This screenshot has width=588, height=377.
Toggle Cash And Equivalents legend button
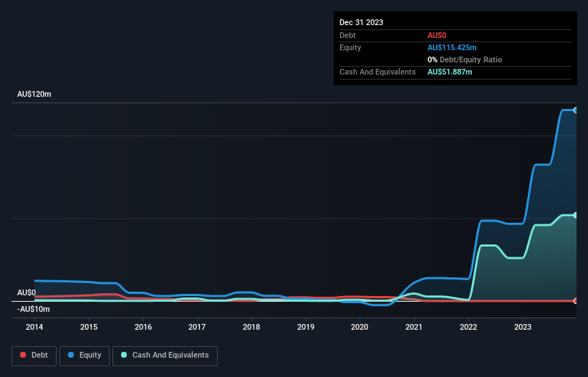pyautogui.click(x=165, y=355)
